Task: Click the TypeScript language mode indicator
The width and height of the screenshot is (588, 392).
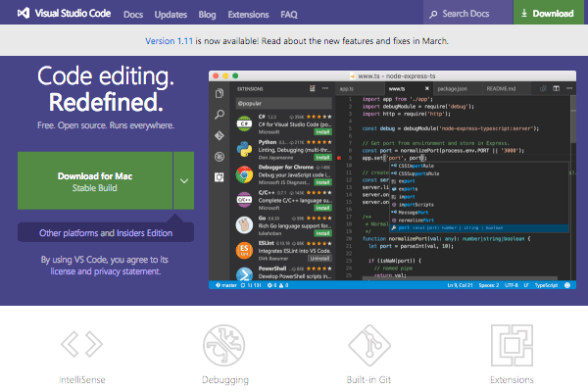Action: pyautogui.click(x=546, y=285)
